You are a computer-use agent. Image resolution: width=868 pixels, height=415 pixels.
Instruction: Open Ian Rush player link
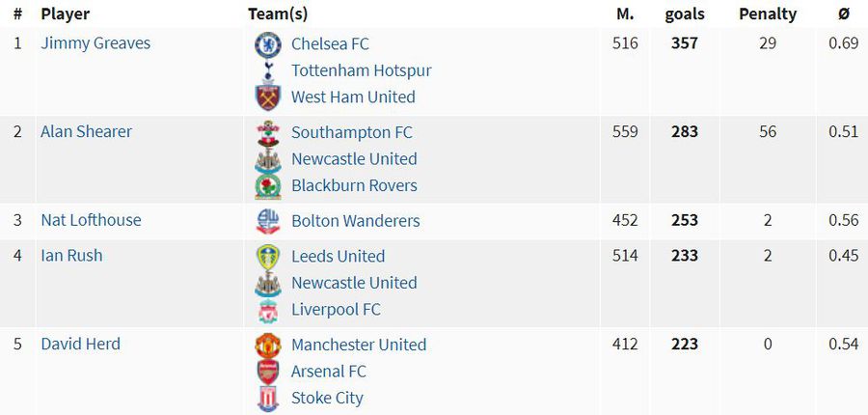pos(71,256)
